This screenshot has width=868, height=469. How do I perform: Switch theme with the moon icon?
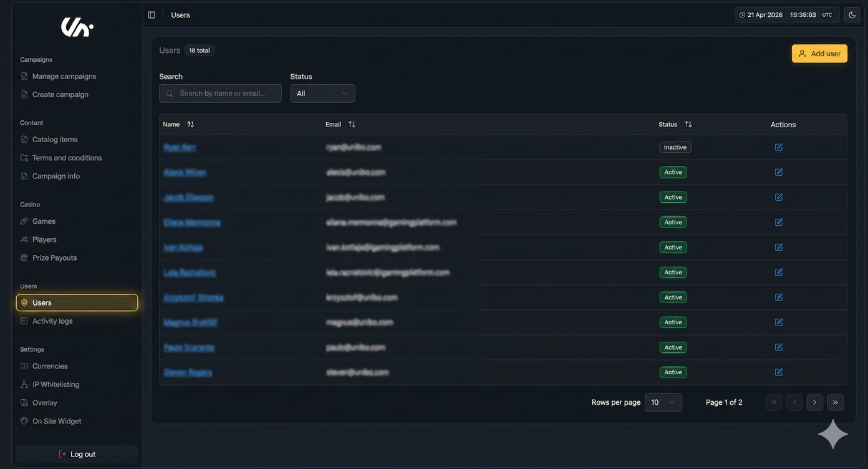852,15
